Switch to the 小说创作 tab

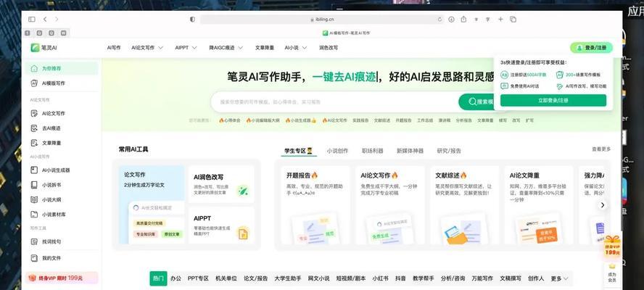point(338,151)
